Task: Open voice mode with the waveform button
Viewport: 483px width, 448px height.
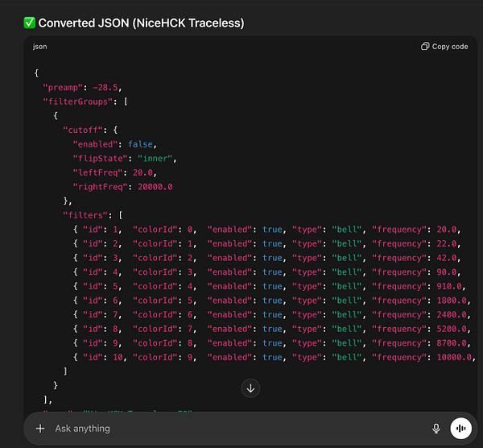Action: click(460, 429)
